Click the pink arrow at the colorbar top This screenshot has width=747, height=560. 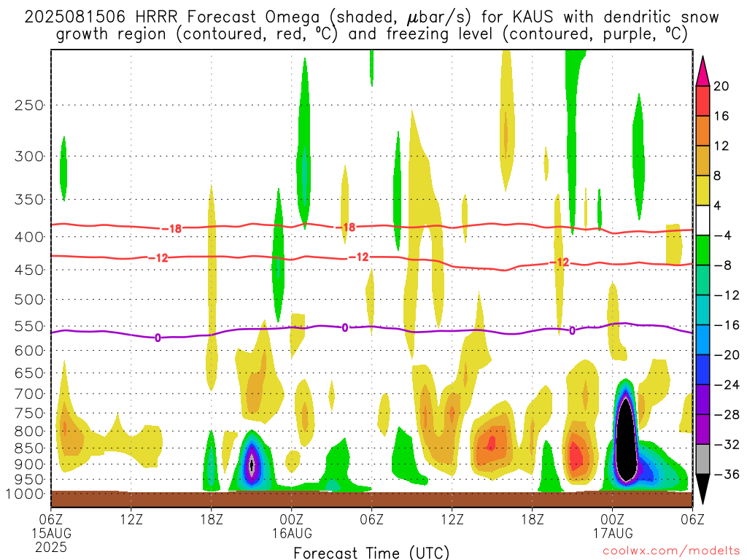(x=703, y=71)
